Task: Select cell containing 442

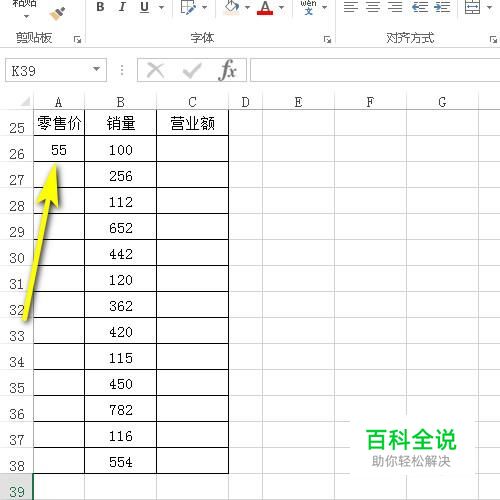Action: (121, 253)
